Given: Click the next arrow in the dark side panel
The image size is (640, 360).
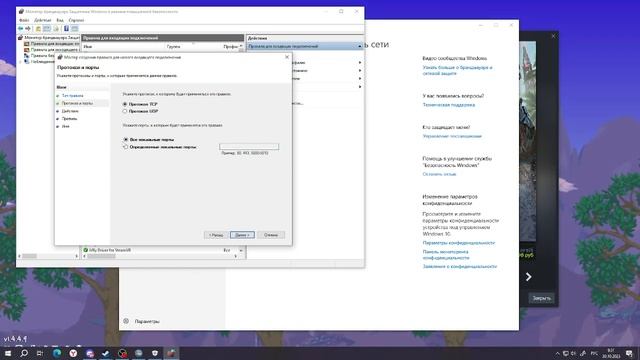Looking at the screenshot, I should 529,277.
